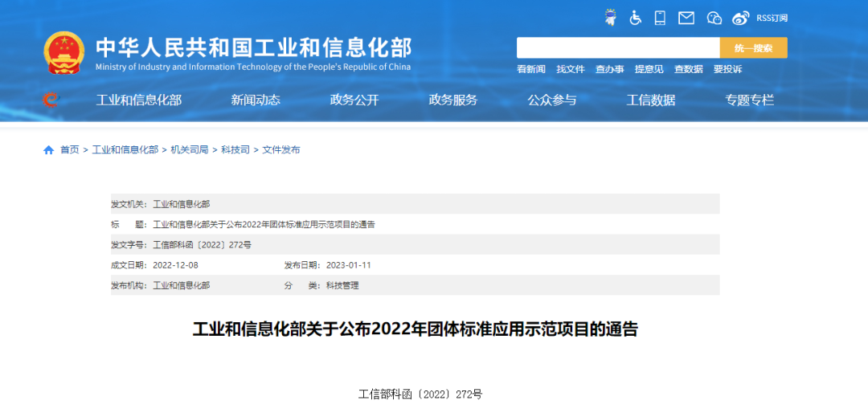Open the 工业和信息化部 navigation menu

(139, 100)
